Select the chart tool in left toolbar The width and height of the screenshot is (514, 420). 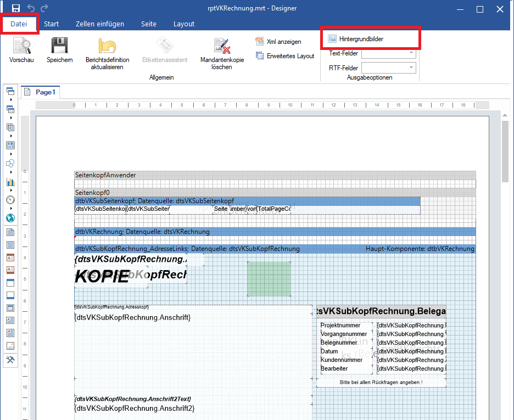click(10, 182)
